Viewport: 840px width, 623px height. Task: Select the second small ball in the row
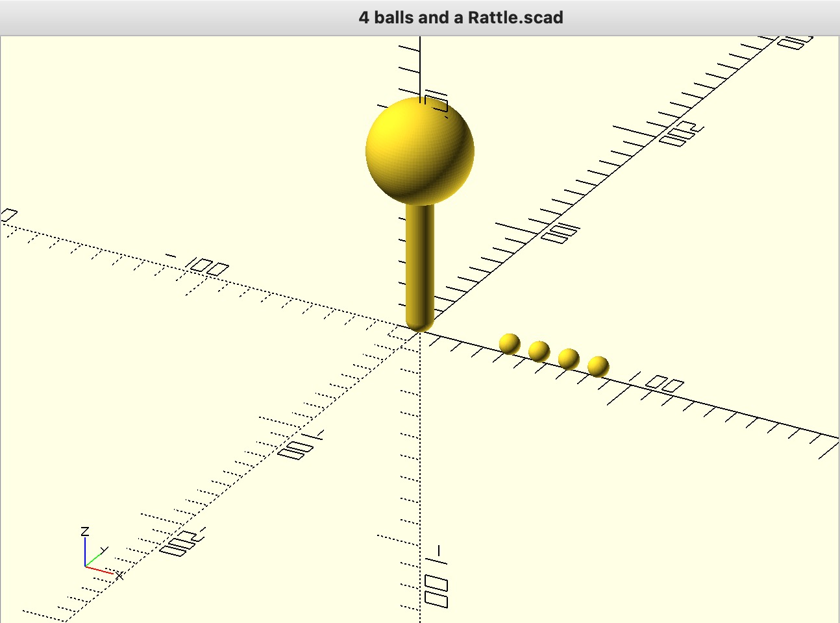[x=539, y=351]
